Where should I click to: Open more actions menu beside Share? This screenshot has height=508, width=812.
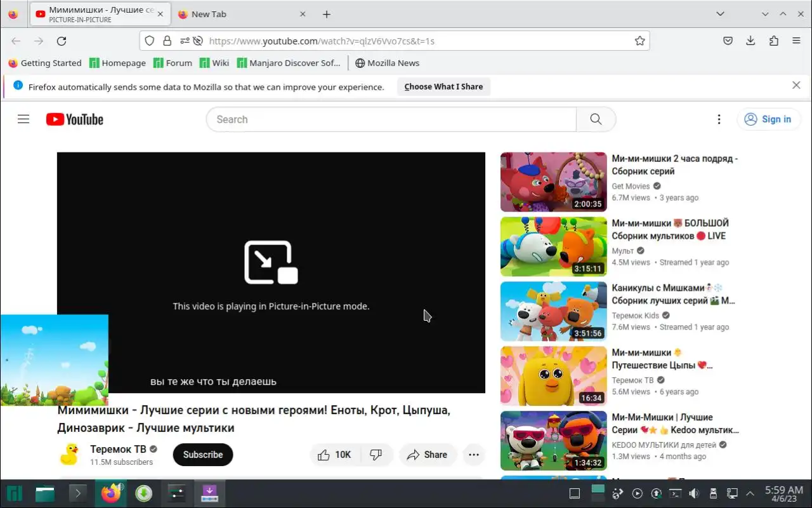[x=474, y=455]
